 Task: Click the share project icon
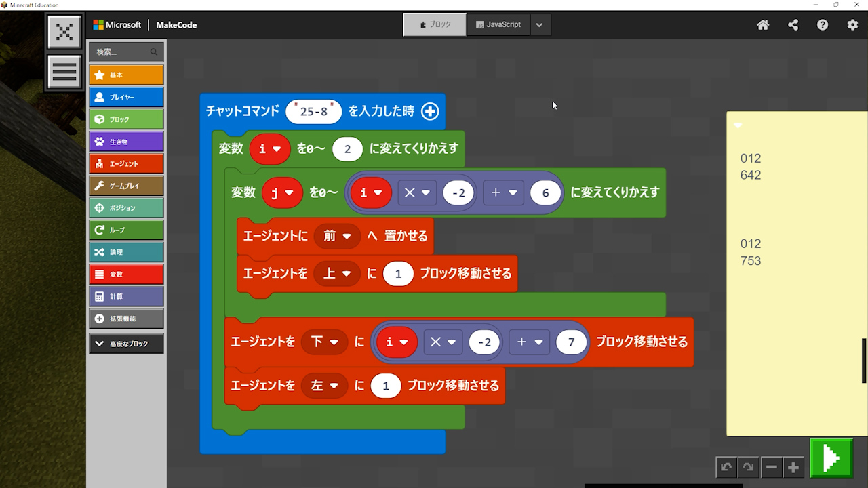click(793, 25)
